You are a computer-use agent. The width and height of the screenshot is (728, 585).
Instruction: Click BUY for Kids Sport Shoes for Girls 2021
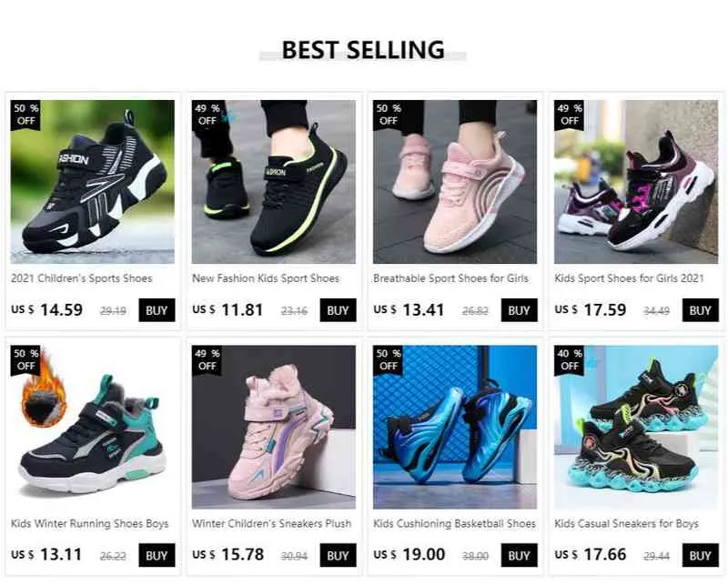[x=700, y=310]
